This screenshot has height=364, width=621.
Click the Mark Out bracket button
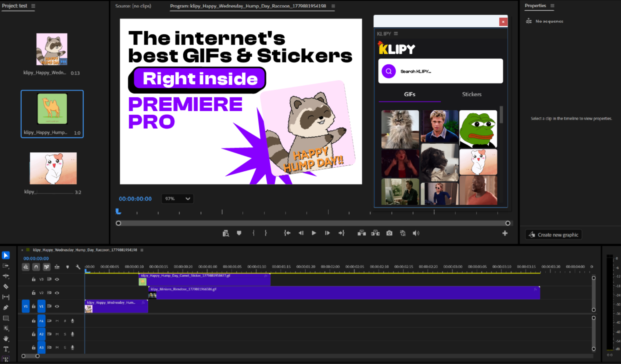pyautogui.click(x=266, y=233)
